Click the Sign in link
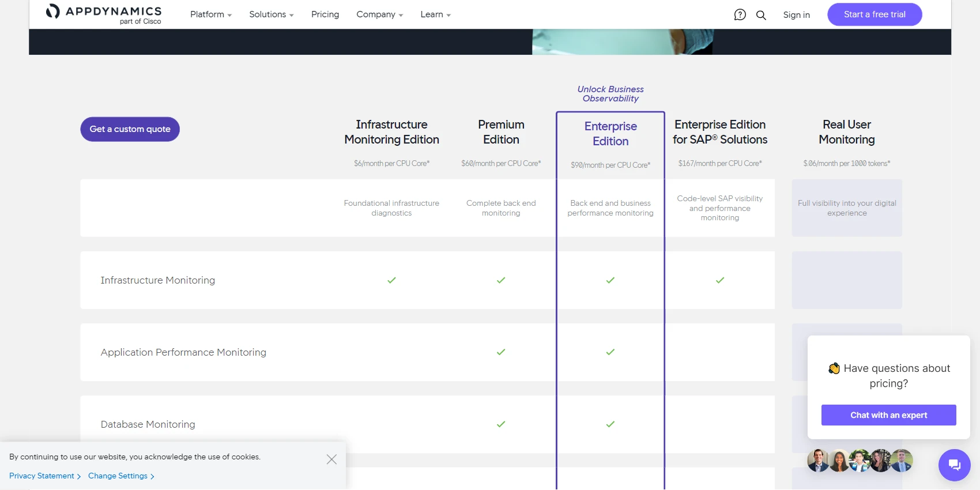Viewport: 980px width, 490px height. pos(796,15)
